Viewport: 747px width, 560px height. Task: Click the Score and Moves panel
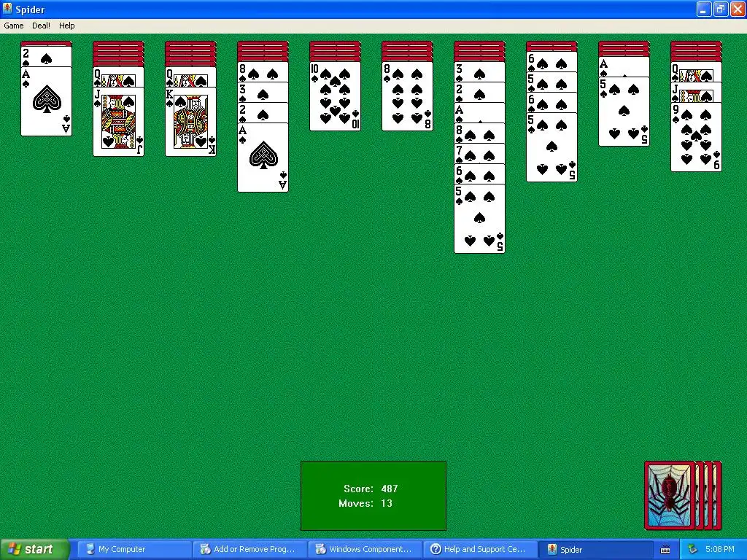[373, 496]
